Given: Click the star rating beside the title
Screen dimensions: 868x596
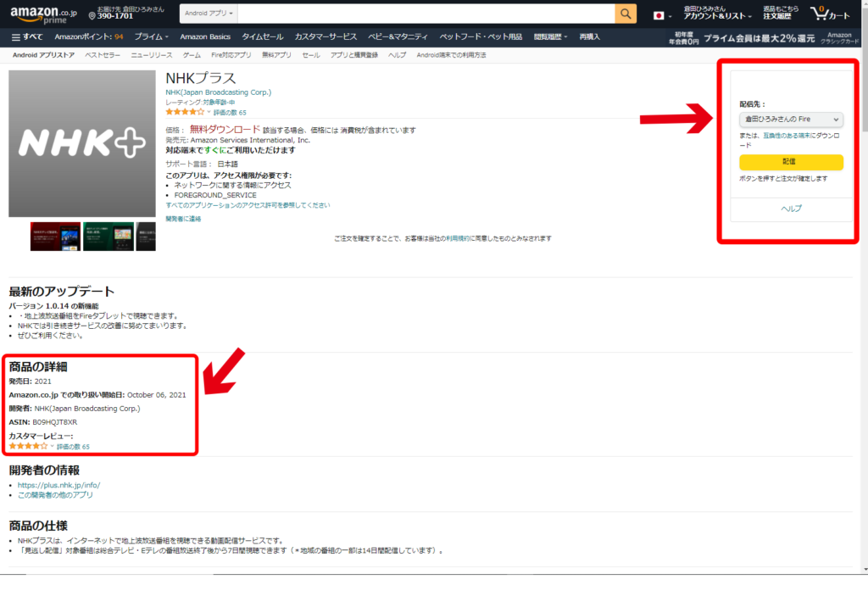Looking at the screenshot, I should [185, 112].
